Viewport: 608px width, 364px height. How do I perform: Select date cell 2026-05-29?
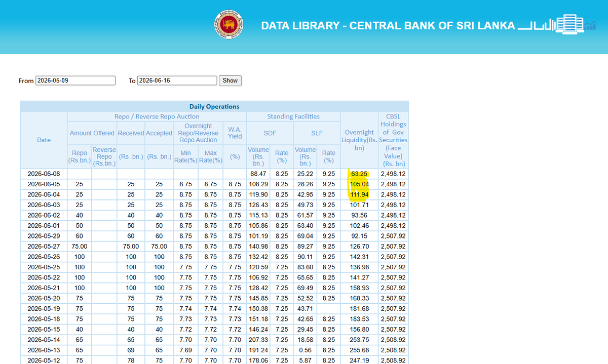44,236
